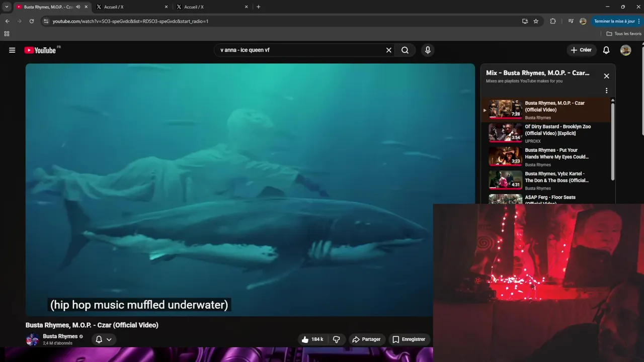Click the address bar URL

[x=130, y=21]
